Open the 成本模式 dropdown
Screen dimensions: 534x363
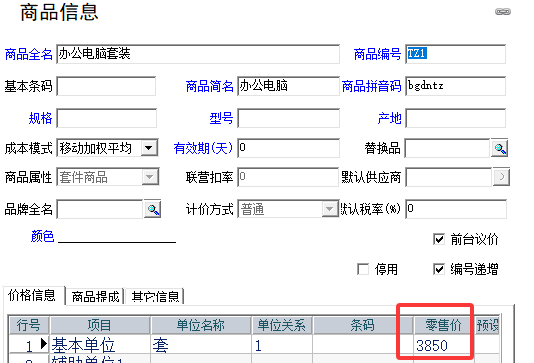click(x=149, y=148)
